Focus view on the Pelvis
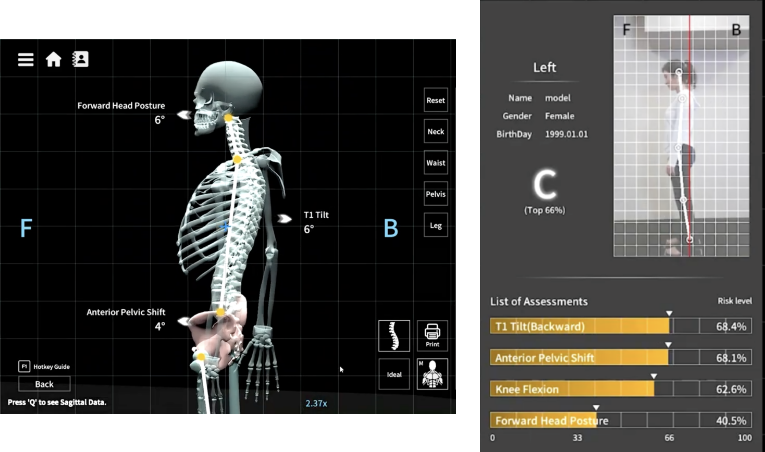 (x=435, y=194)
